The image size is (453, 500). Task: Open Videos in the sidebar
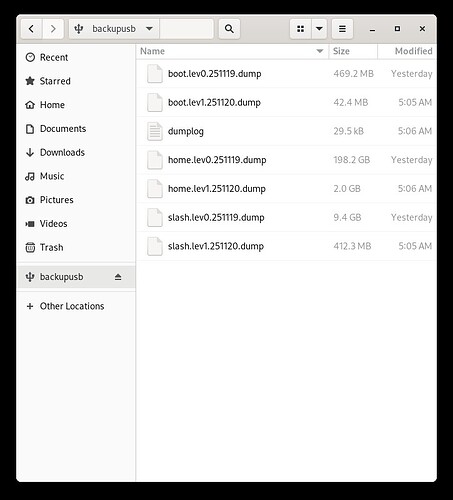[x=76, y=223]
